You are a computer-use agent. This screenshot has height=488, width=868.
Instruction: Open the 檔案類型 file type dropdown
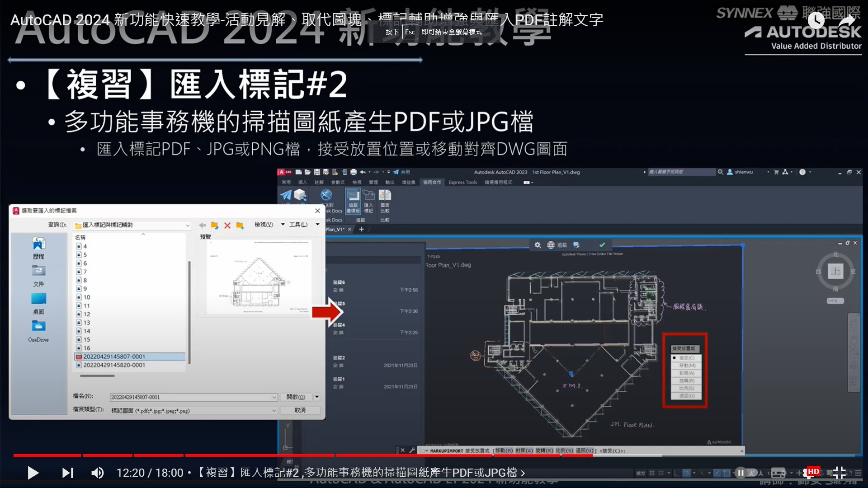click(x=274, y=410)
